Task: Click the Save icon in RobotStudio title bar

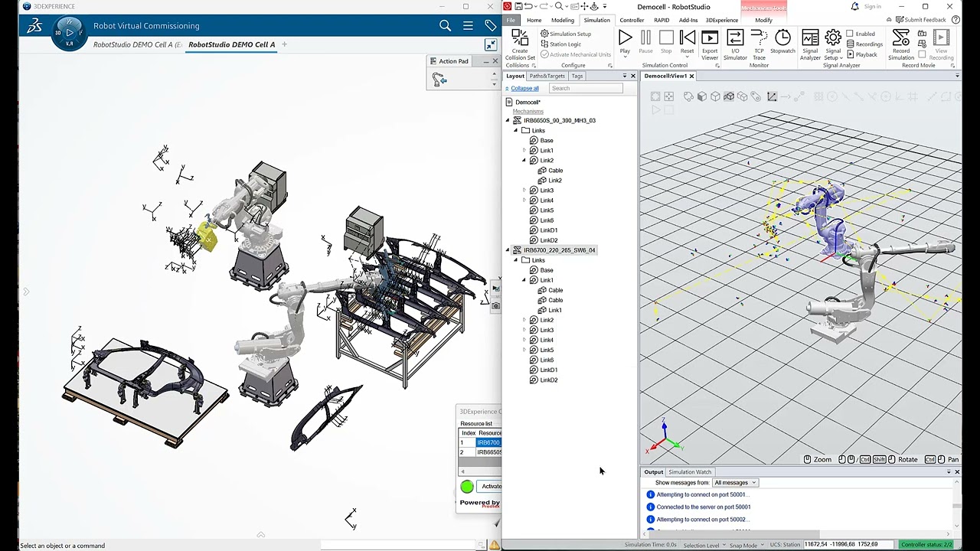Action: click(518, 6)
